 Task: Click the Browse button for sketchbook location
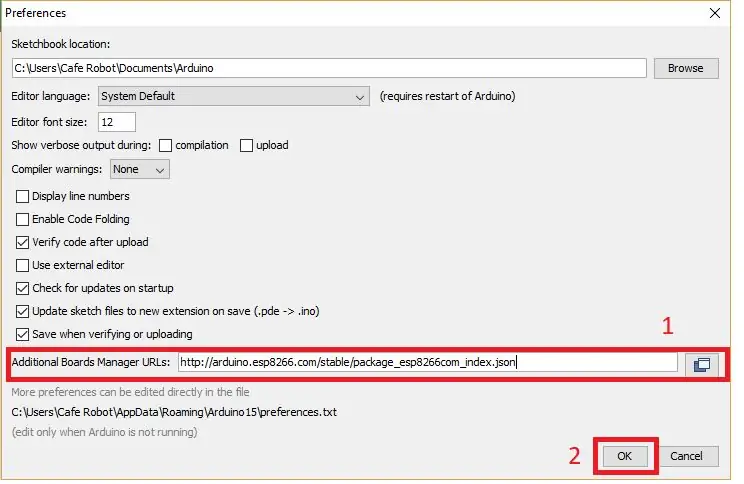pyautogui.click(x=686, y=68)
